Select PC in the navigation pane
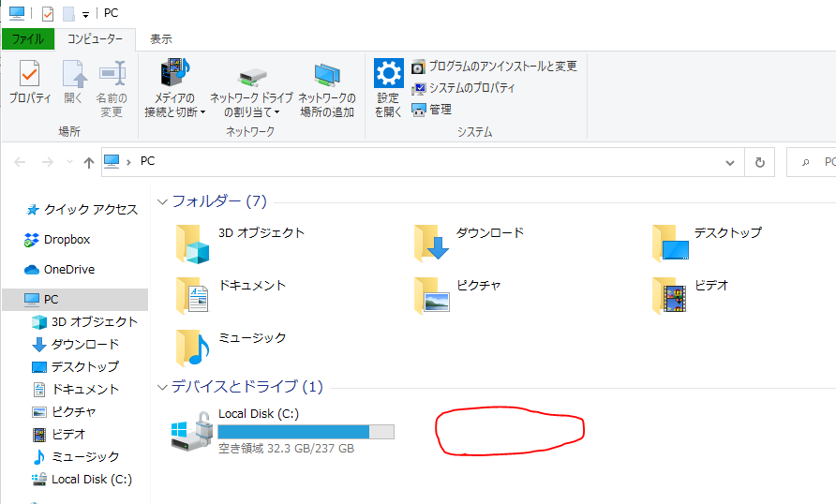The image size is (836, 504). point(75,300)
